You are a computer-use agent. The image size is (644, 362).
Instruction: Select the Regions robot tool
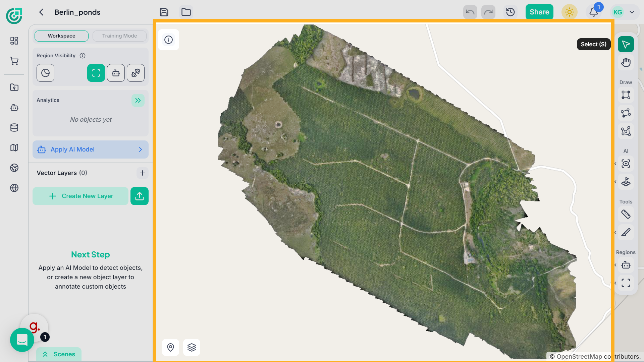click(x=626, y=265)
